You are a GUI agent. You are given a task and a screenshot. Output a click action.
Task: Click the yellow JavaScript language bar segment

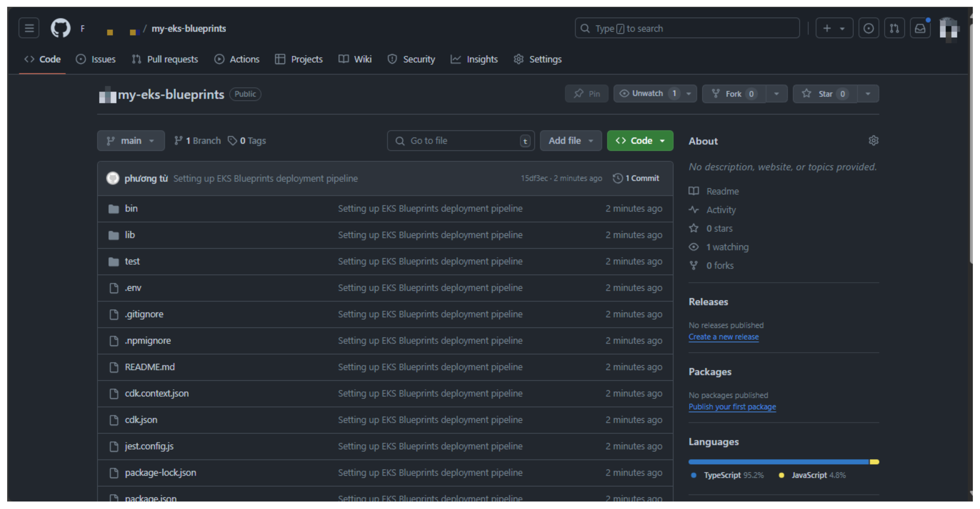tap(875, 462)
